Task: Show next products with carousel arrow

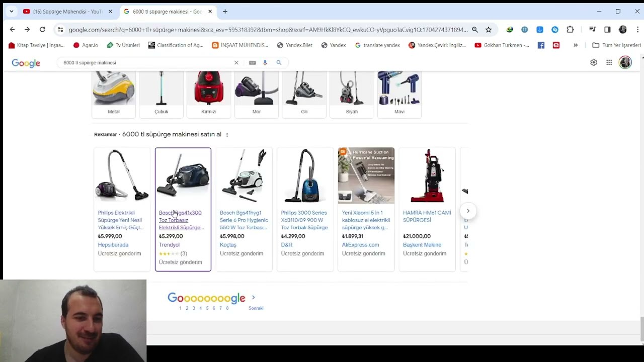Action: 468,211
